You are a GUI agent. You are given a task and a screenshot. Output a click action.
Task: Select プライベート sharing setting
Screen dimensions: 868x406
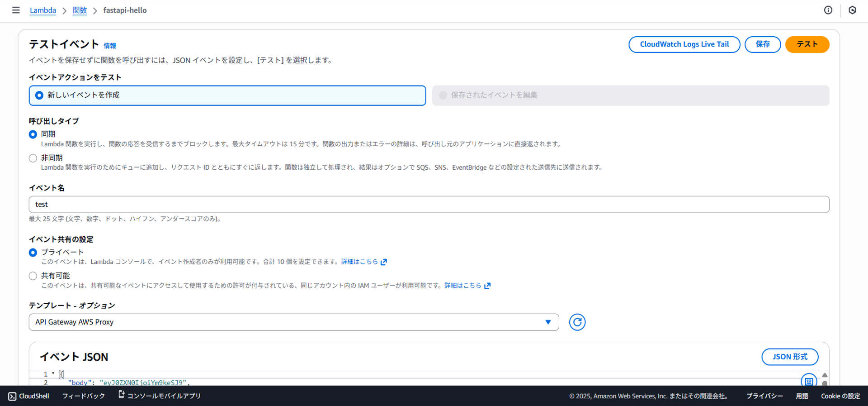[x=33, y=253]
